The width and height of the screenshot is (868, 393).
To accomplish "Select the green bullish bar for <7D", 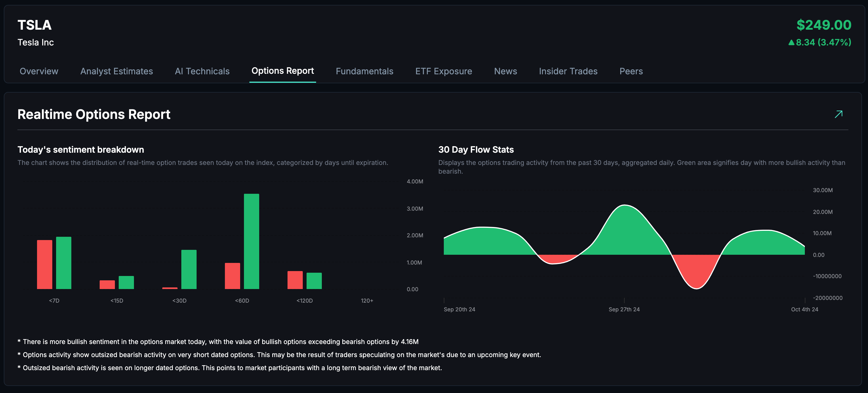I will [x=64, y=263].
